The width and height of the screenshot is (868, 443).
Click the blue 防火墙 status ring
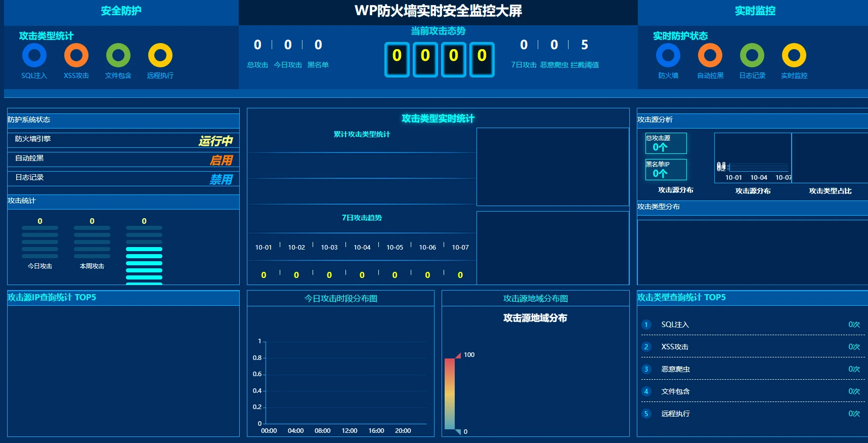click(668, 55)
